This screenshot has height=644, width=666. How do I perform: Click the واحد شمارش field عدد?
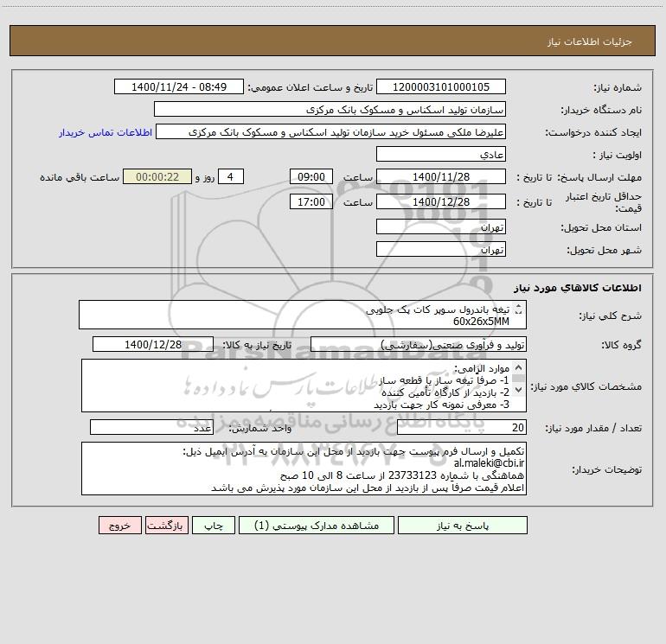151,427
